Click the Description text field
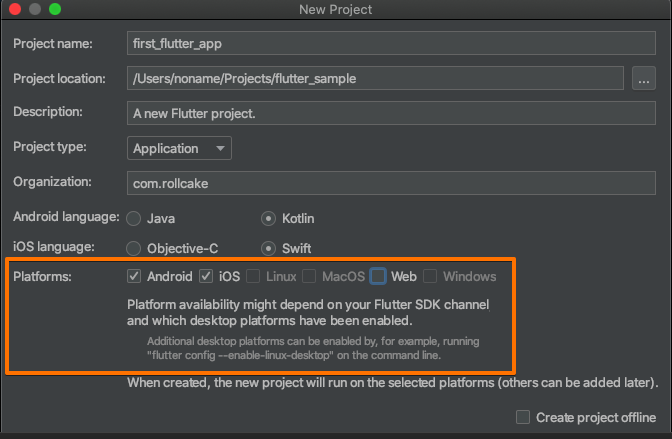 tap(391, 113)
